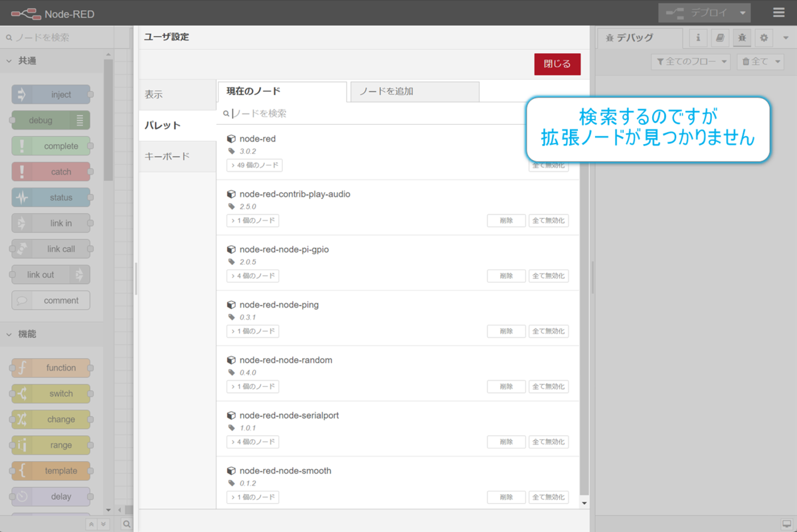
Task: Remove node-red-node-pi-gpio with 削除
Action: point(506,276)
